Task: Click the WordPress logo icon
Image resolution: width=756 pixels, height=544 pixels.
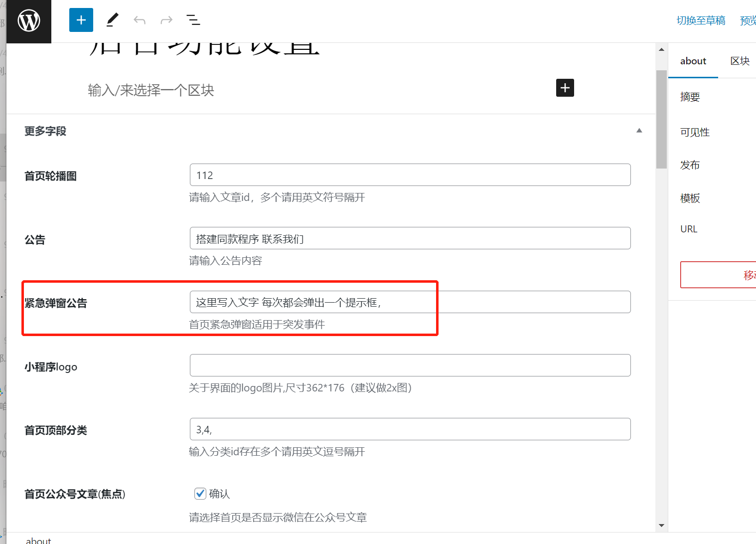Action: click(29, 21)
